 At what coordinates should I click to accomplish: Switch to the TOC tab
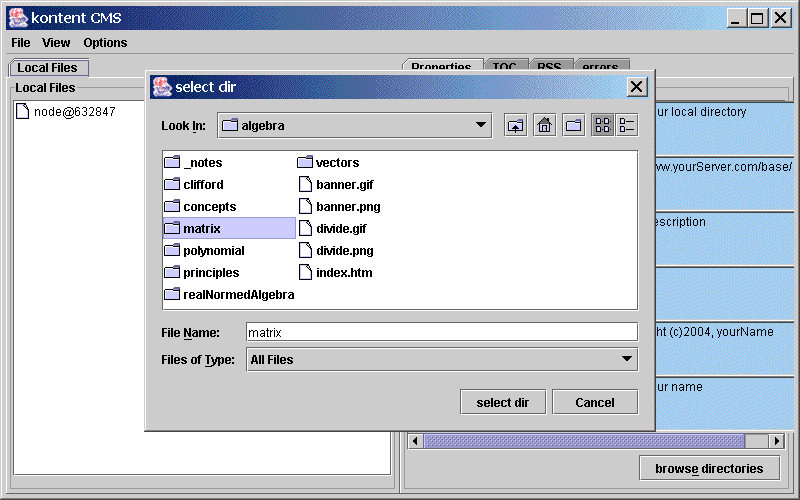(505, 65)
